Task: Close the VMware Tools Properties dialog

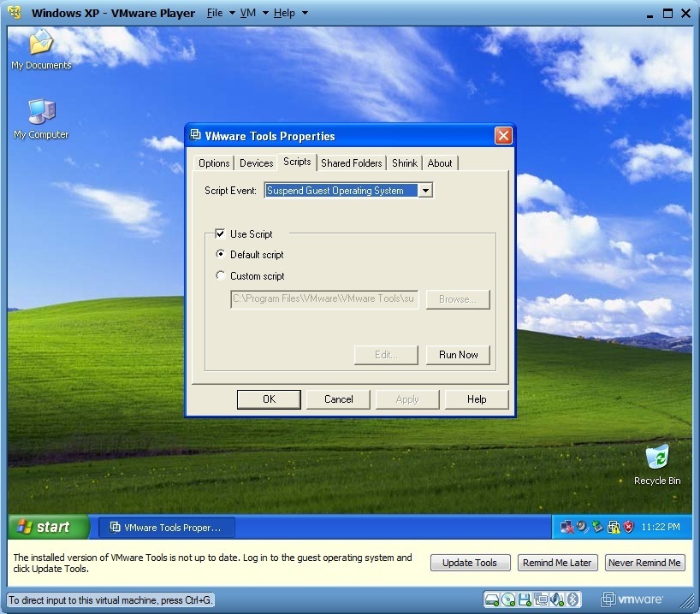Action: point(503,135)
